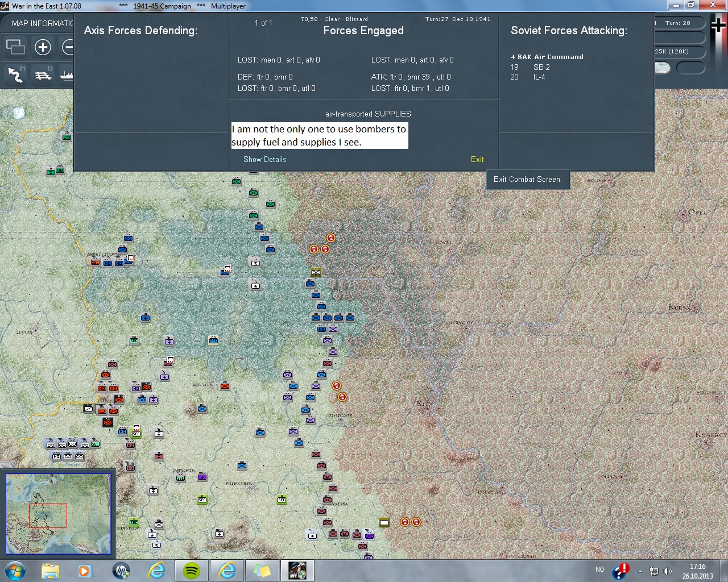Screen dimensions: 728x582
Task: Open Windows Media Player from taskbar
Action: (x=85, y=570)
